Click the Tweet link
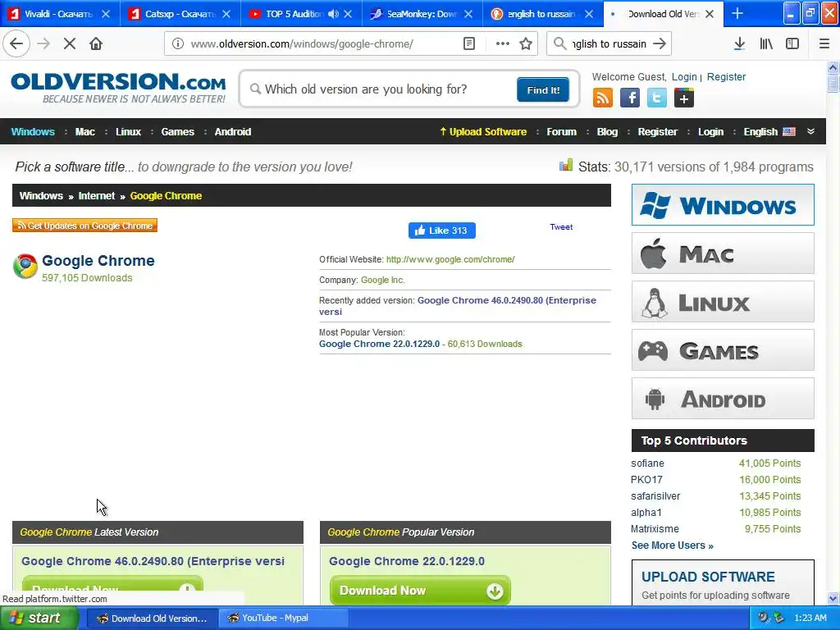 click(561, 227)
